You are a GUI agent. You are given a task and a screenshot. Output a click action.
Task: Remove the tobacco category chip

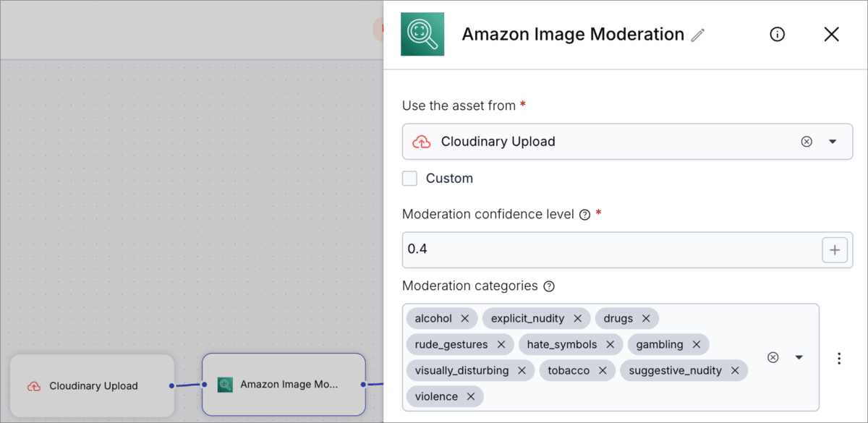[602, 370]
